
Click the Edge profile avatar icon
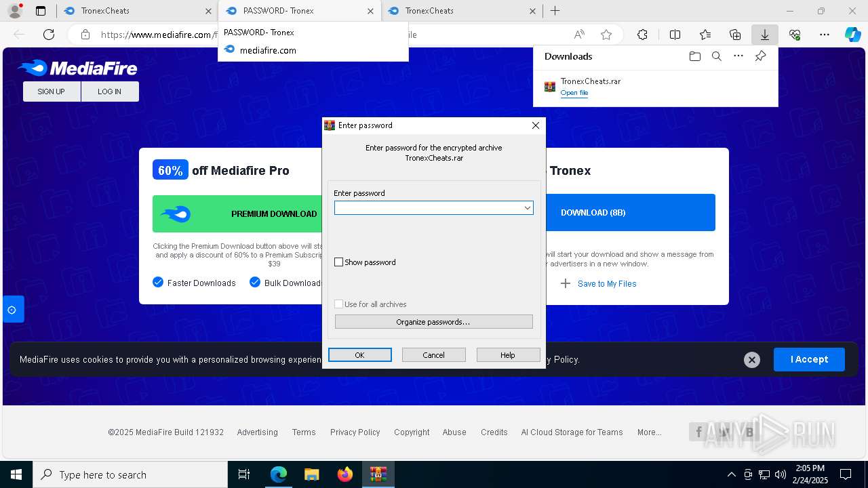(x=14, y=11)
